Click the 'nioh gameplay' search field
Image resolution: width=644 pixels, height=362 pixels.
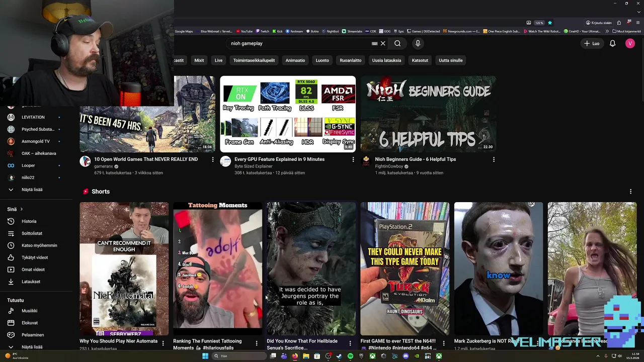pos(299,43)
